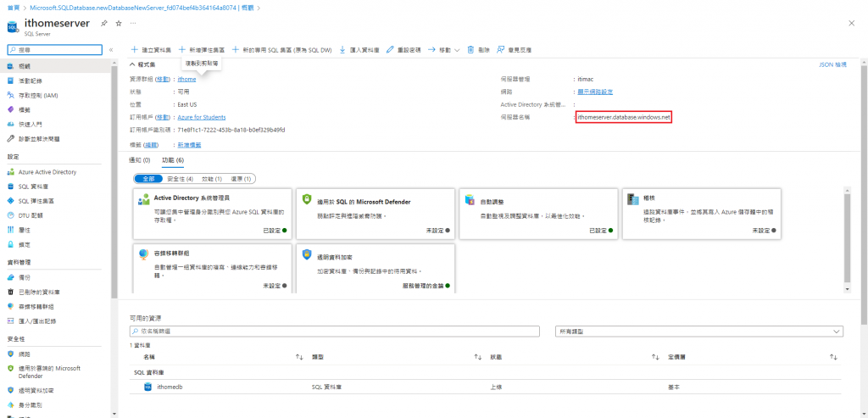The height and width of the screenshot is (418, 868).
Task: Open Identity in the sidebar
Action: 30,404
